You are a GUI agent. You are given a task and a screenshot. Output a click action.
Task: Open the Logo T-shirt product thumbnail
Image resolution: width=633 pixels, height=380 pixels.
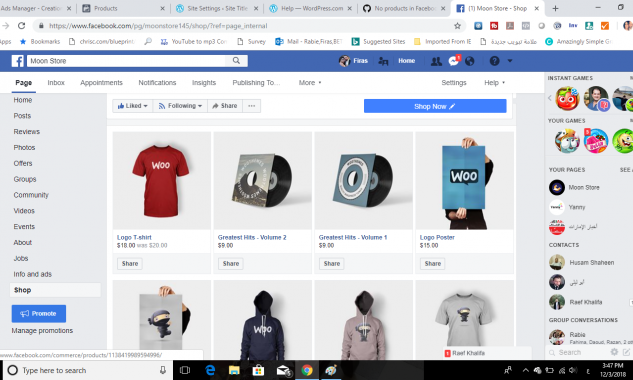[x=161, y=181]
